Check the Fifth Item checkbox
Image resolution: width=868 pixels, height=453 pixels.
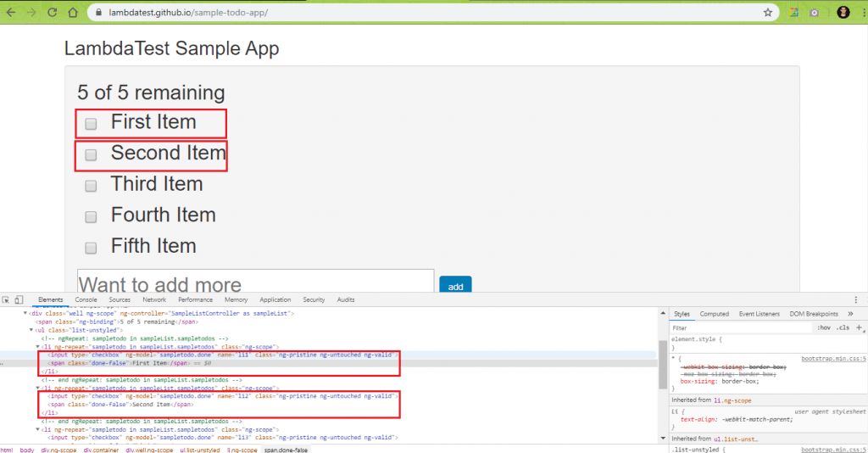pos(91,248)
